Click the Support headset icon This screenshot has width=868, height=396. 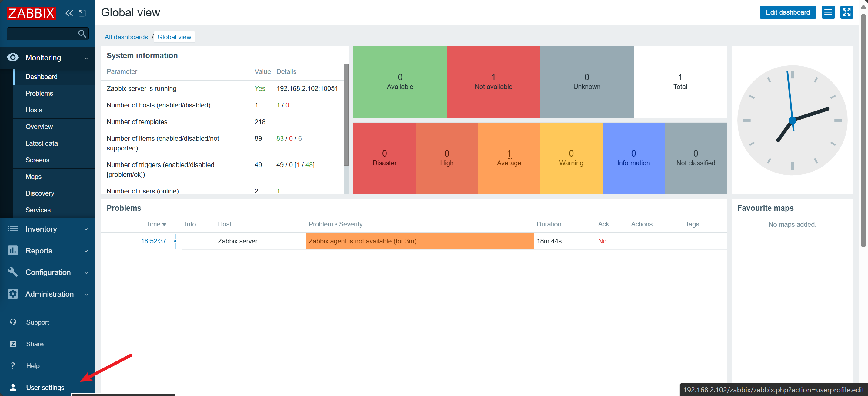13,322
